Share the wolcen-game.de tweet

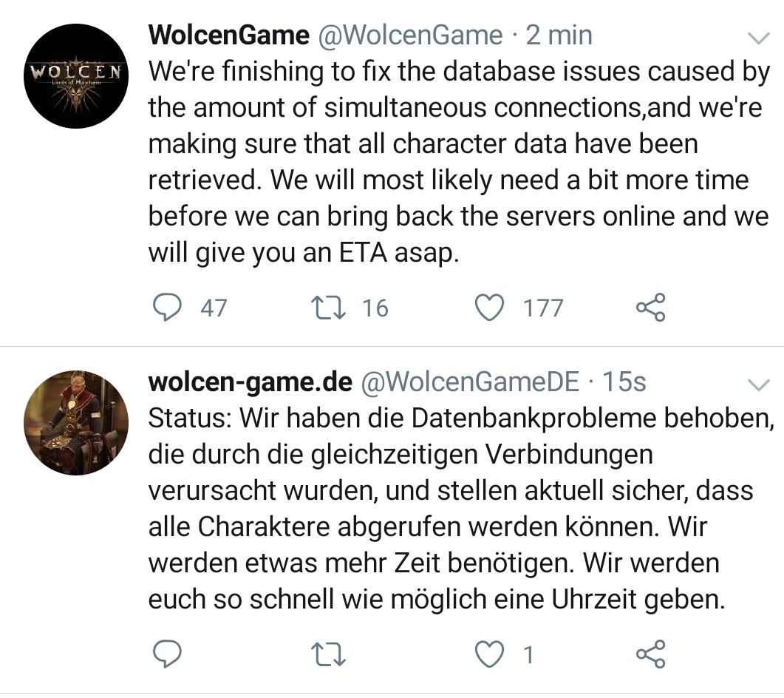click(x=650, y=654)
